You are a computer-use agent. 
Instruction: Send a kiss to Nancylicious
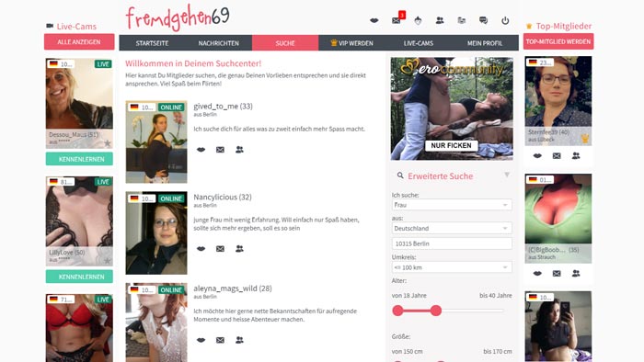pos(201,248)
